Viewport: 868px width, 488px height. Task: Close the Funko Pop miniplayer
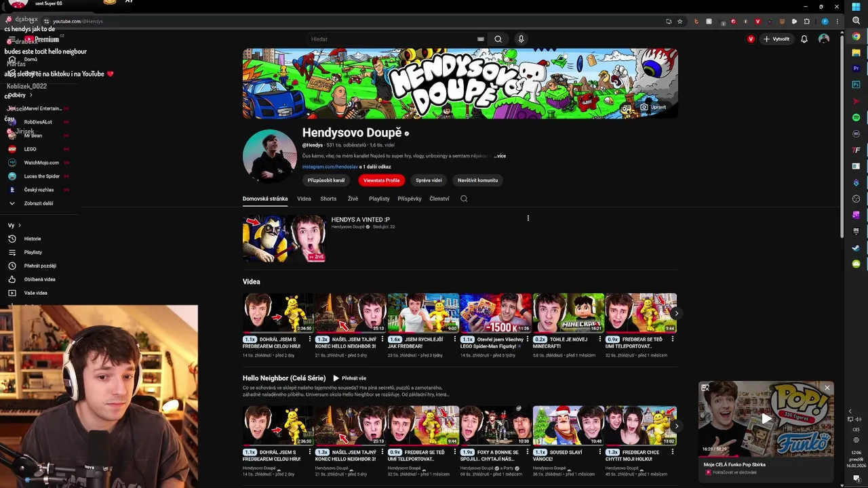[827, 388]
